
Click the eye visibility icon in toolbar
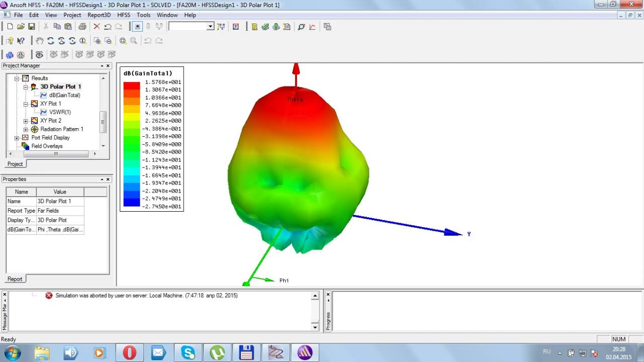39,54
